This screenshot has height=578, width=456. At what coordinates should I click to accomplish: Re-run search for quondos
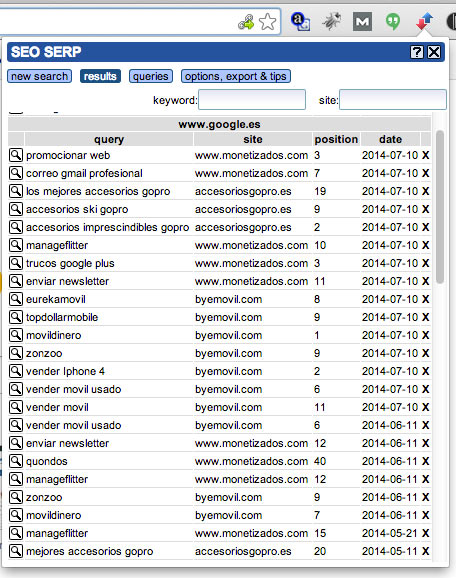click(x=16, y=461)
